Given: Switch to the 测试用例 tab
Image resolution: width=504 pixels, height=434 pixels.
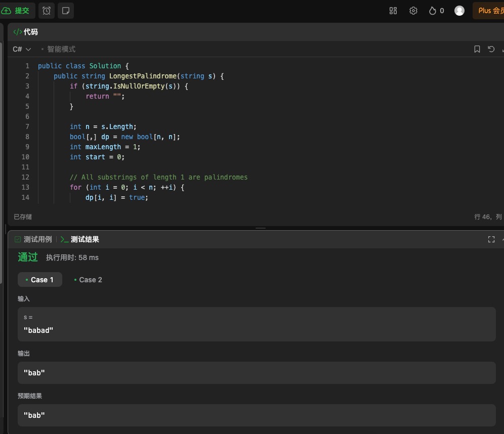Looking at the screenshot, I should (x=33, y=239).
